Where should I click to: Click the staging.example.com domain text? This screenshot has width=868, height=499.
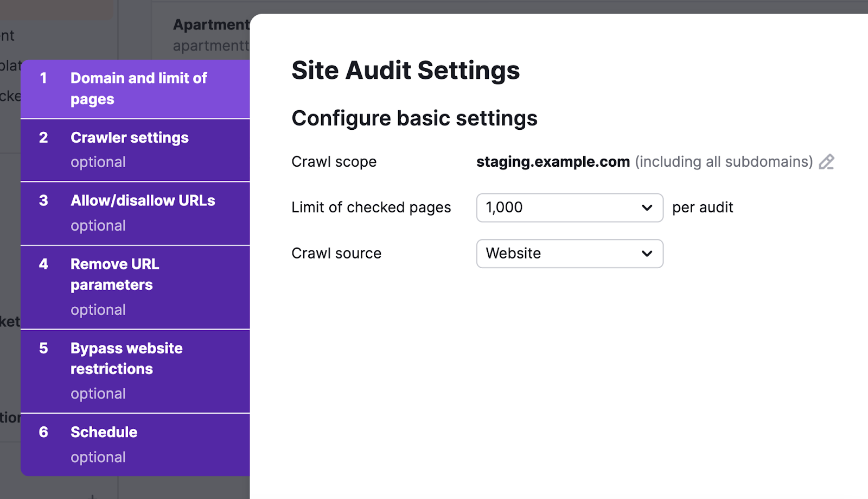(553, 161)
